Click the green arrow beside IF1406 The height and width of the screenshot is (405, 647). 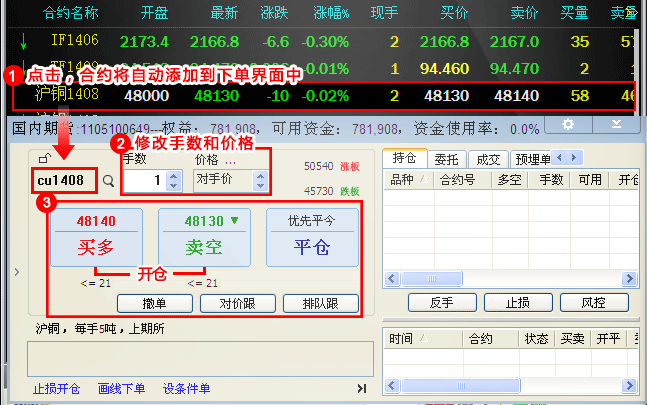pyautogui.click(x=23, y=42)
